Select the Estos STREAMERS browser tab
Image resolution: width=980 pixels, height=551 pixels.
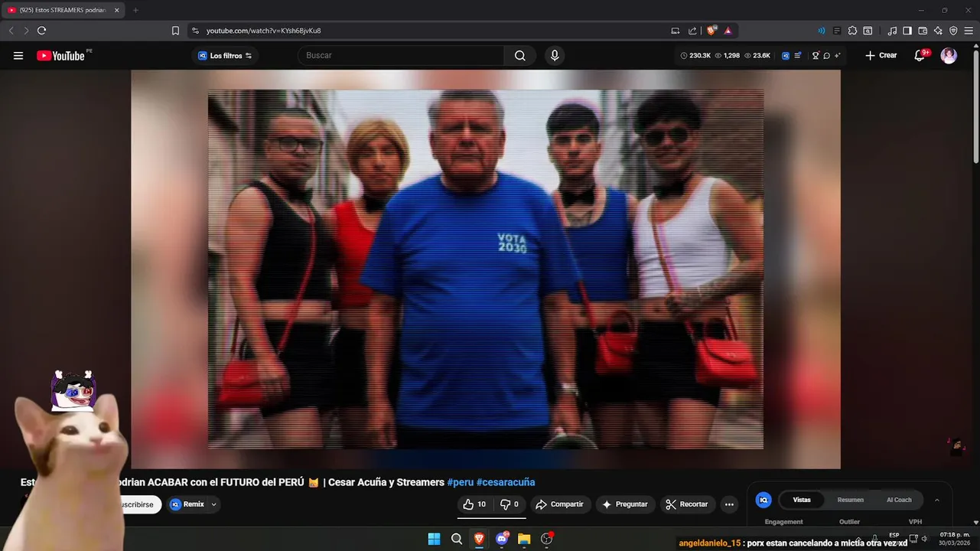(63, 10)
